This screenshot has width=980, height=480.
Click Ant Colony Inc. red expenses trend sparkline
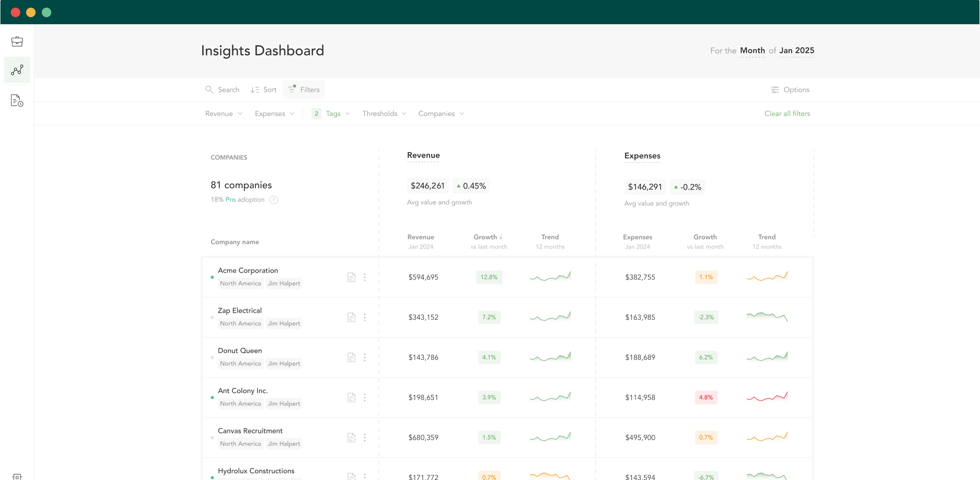767,397
